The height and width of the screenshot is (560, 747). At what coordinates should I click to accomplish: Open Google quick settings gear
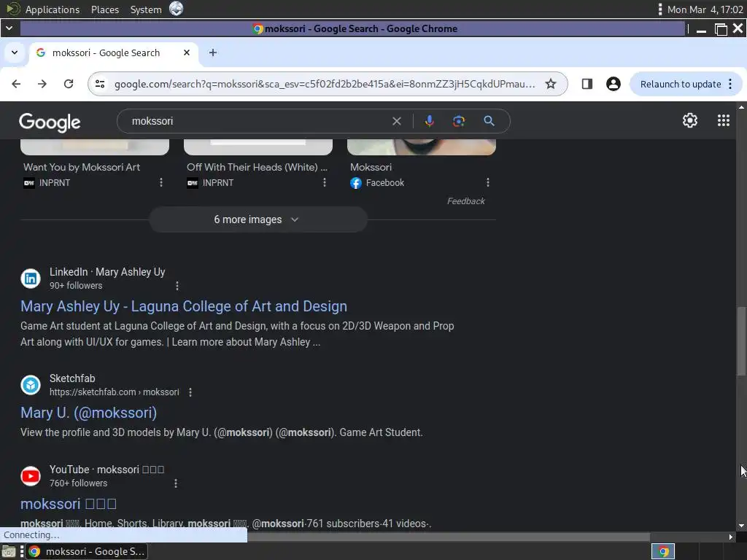[690, 120]
